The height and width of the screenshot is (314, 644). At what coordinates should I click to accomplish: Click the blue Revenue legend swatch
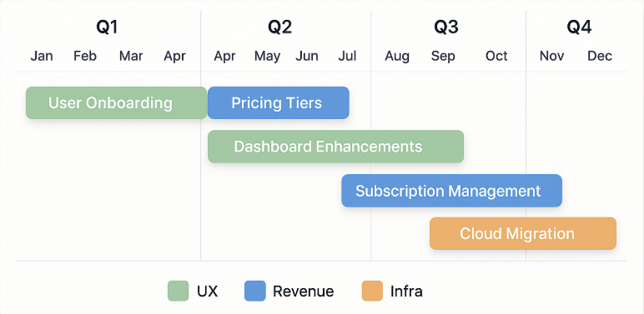click(x=255, y=291)
